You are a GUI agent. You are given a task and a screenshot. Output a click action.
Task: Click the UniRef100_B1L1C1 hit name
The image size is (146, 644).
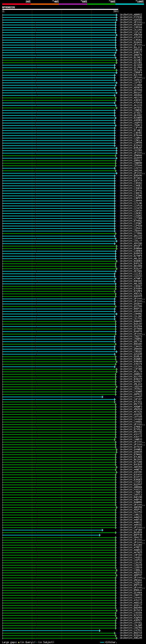click(131, 47)
